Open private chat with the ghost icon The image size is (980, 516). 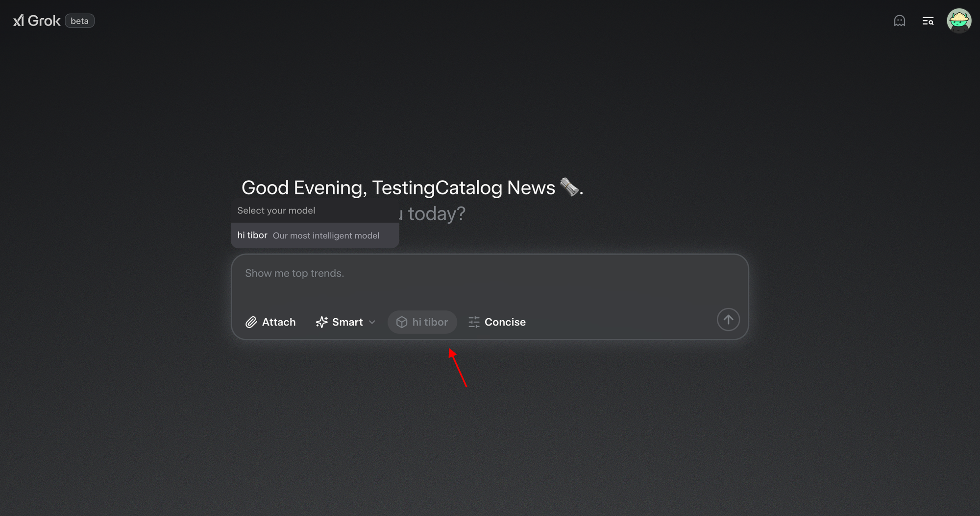[x=900, y=21]
